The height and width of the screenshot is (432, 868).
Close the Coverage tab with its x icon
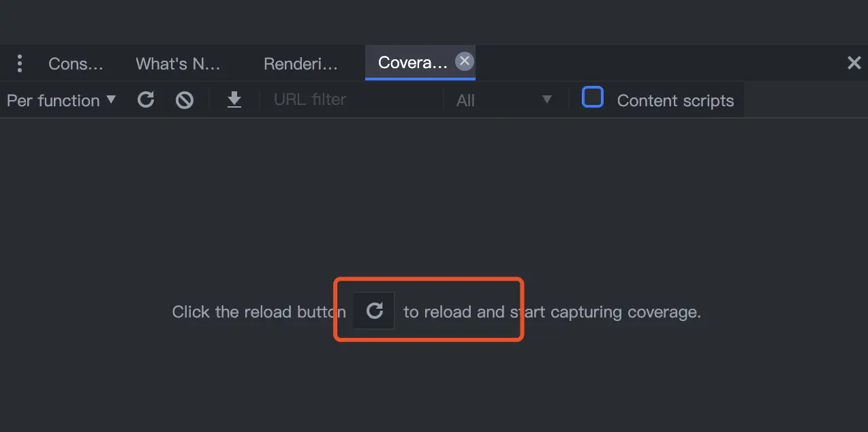point(465,61)
